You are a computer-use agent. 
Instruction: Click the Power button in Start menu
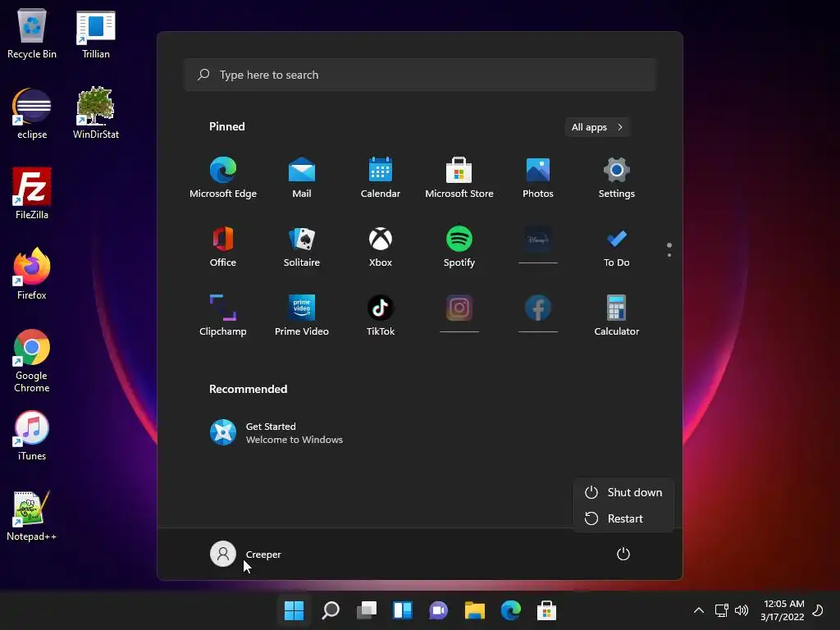tap(623, 554)
